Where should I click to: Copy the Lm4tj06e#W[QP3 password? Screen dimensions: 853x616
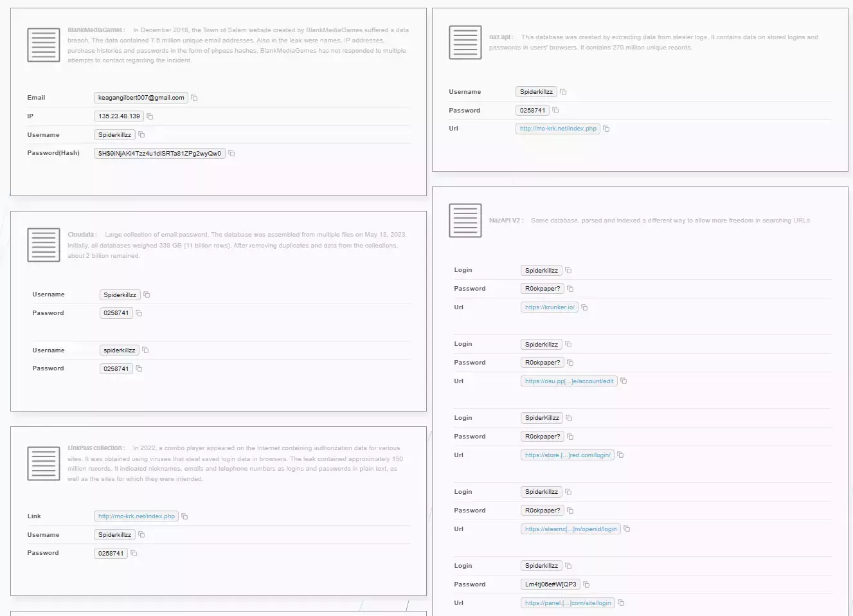(586, 585)
